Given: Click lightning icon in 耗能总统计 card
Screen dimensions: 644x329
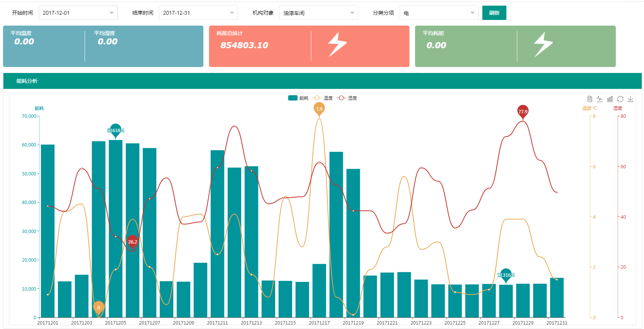Looking at the screenshot, I should point(337,45).
